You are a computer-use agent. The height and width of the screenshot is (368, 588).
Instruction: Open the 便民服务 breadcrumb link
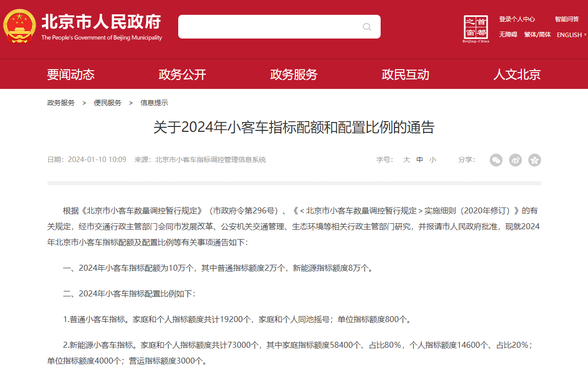(108, 102)
